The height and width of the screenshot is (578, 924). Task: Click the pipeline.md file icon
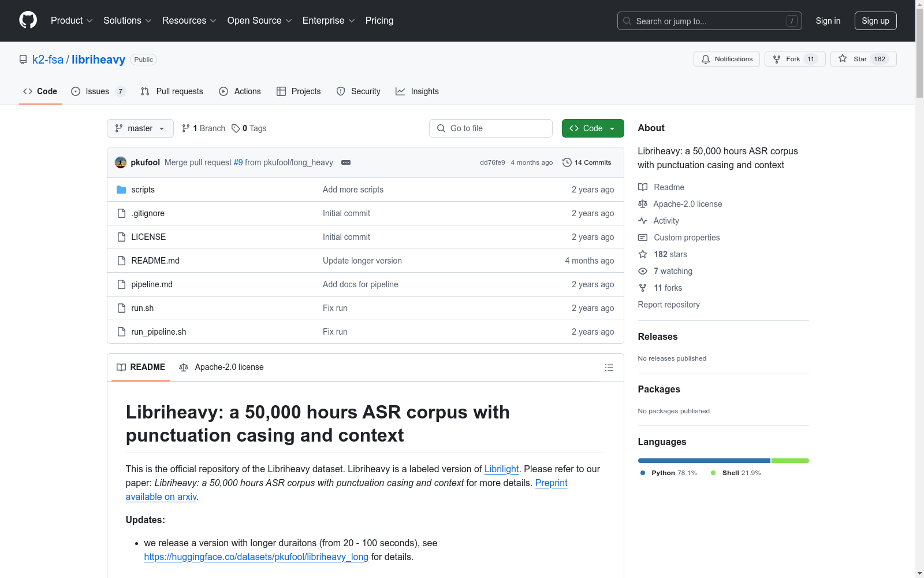tap(121, 284)
